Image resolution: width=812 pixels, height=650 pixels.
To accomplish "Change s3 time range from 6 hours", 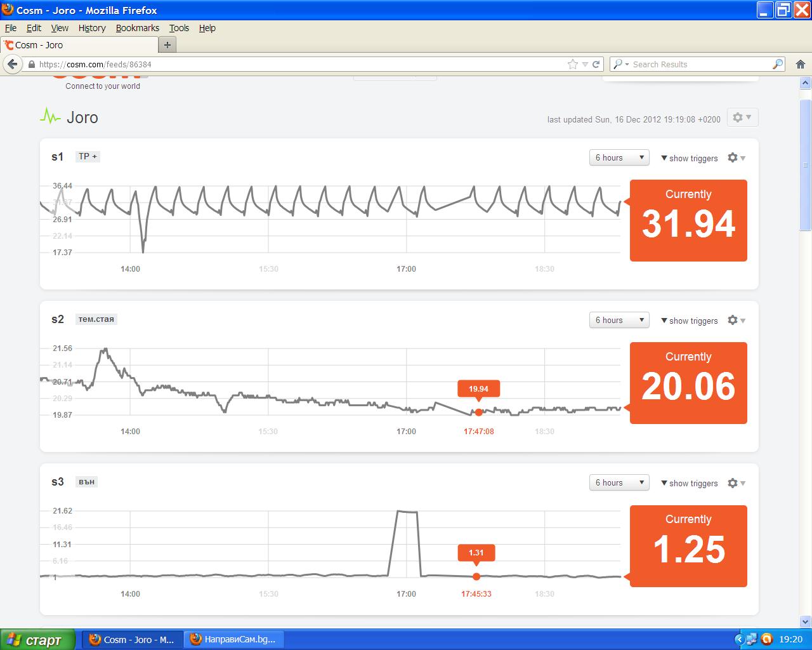I will pos(619,483).
